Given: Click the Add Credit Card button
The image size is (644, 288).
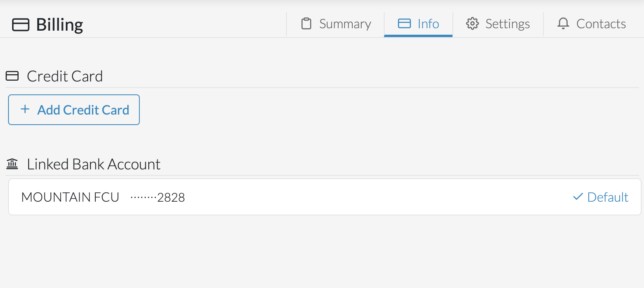Looking at the screenshot, I should coord(74,109).
